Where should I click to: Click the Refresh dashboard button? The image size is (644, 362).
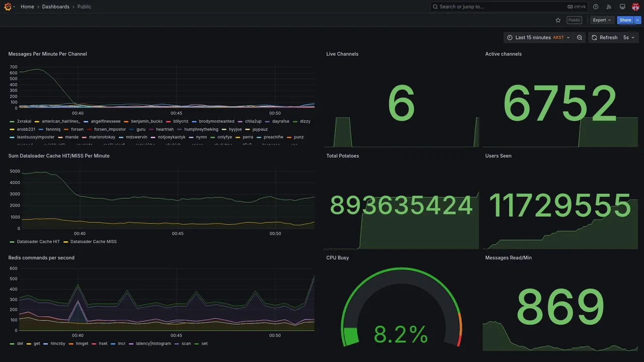tap(604, 38)
